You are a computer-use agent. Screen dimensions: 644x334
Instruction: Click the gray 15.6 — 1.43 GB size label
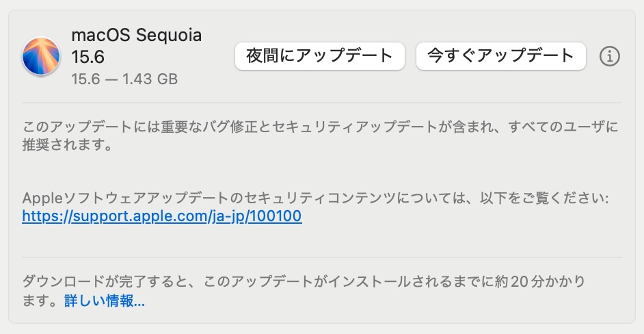(124, 79)
